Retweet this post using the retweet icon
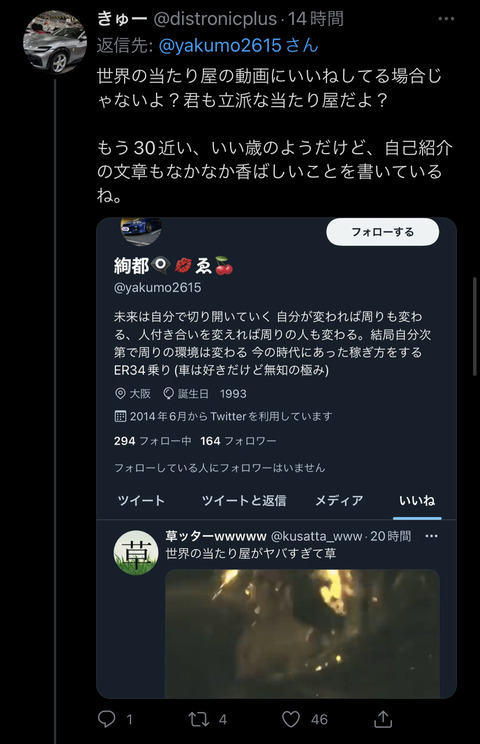Viewport: 480px width, 744px height. point(199,719)
